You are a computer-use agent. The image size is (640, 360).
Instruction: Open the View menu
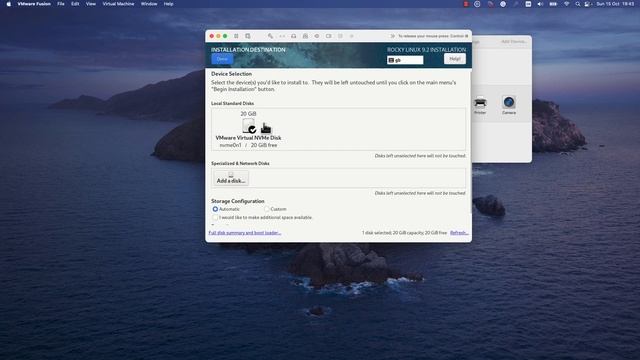point(91,4)
